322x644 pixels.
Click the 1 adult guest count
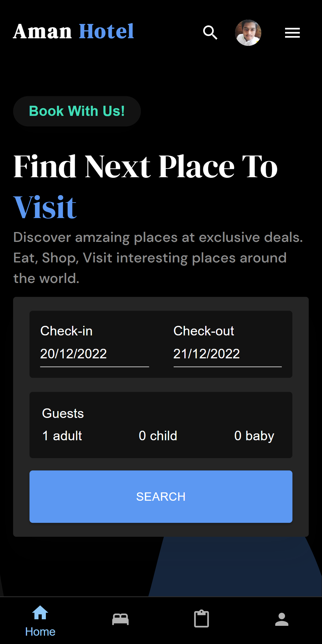[x=62, y=435]
